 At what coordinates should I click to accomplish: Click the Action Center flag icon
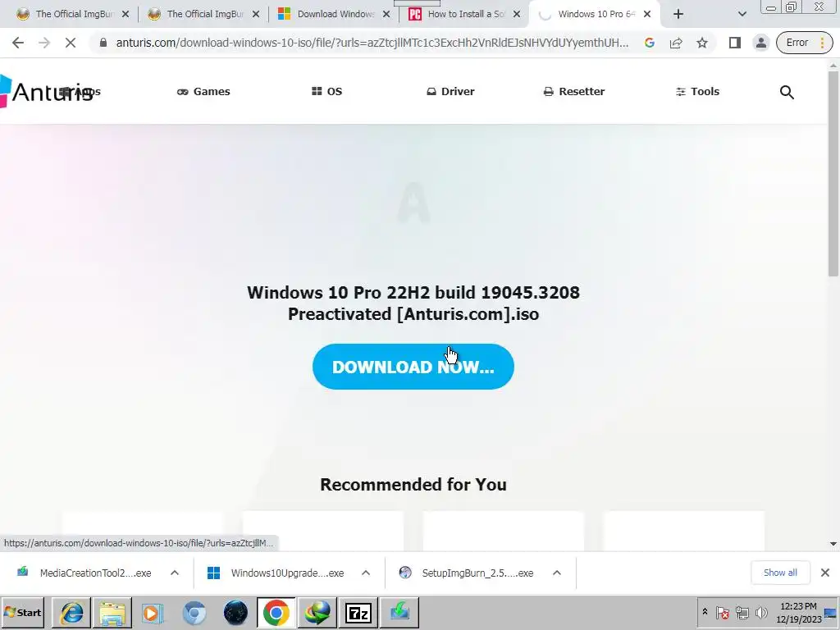click(x=722, y=612)
